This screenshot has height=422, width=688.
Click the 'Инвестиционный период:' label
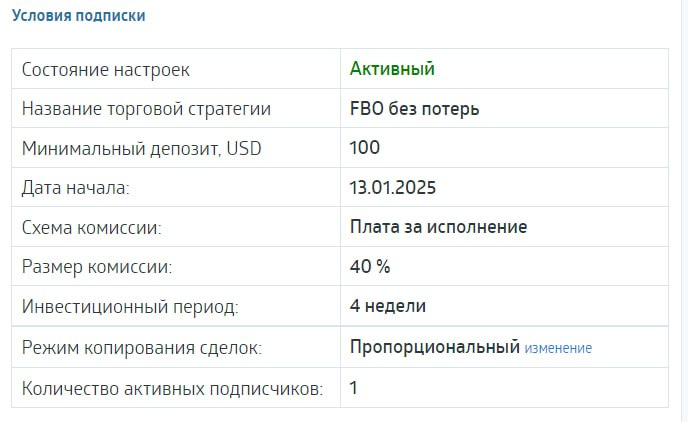pyautogui.click(x=130, y=307)
